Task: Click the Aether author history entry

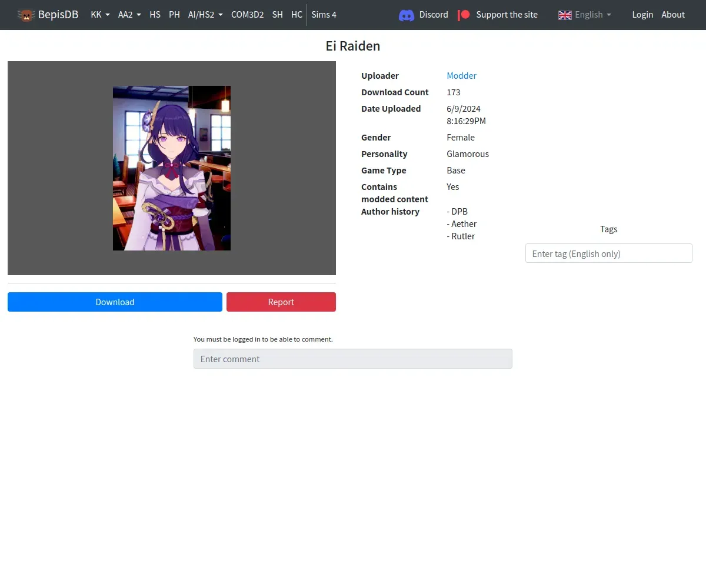Action: pos(462,224)
